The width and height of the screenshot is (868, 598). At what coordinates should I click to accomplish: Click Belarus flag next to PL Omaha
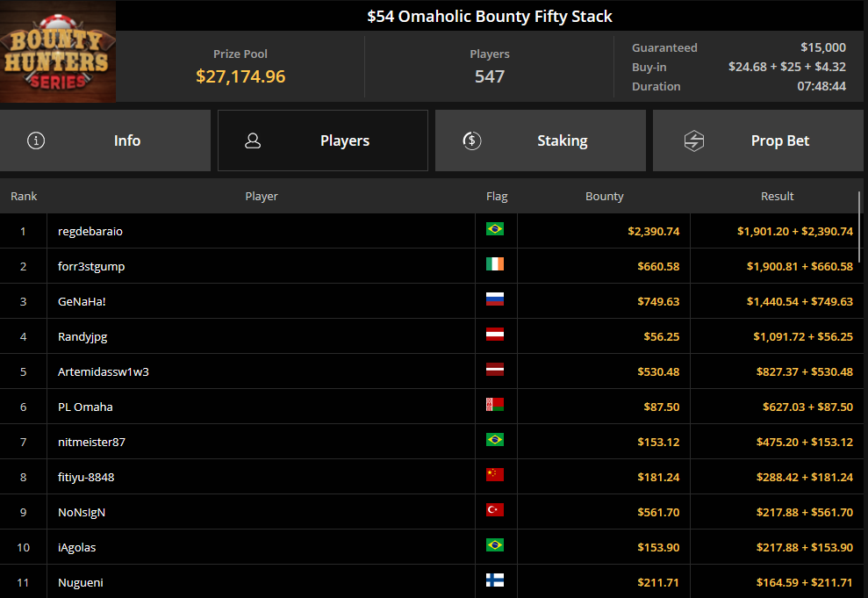pos(495,404)
